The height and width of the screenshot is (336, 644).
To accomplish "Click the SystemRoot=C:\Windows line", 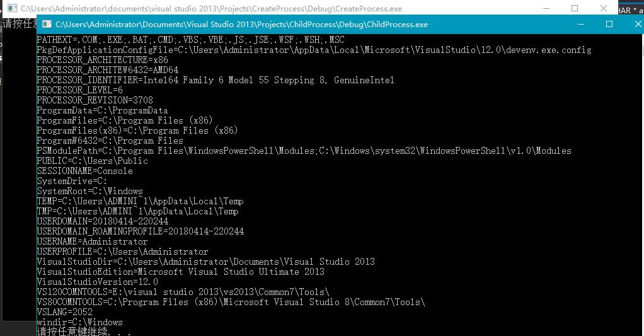I will click(x=90, y=191).
